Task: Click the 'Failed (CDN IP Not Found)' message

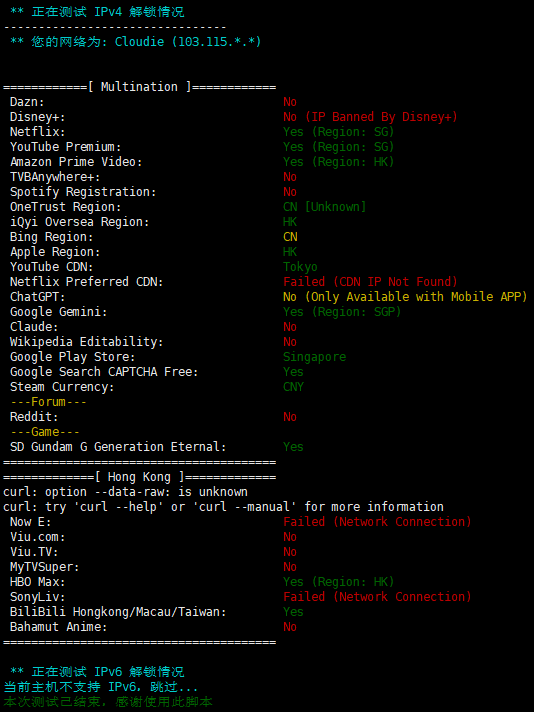Action: 370,282
